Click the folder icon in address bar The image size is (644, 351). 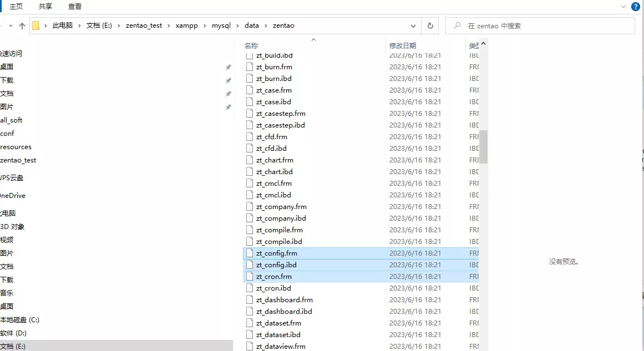pyautogui.click(x=36, y=26)
